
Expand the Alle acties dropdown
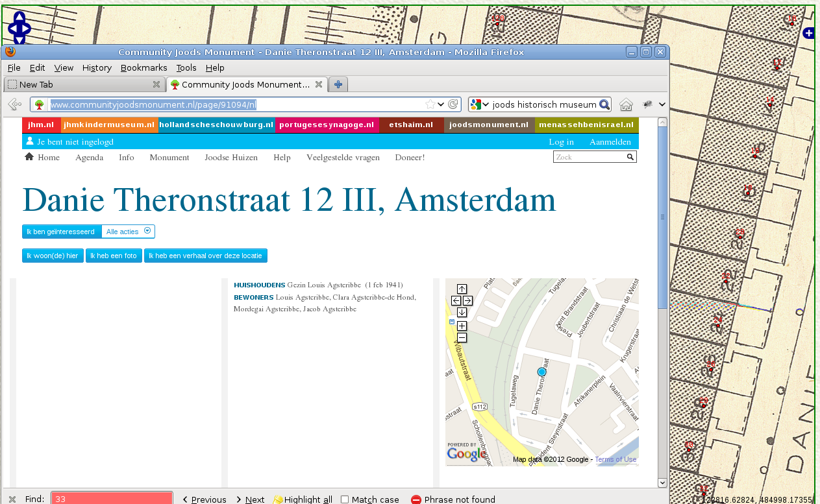[x=147, y=231]
